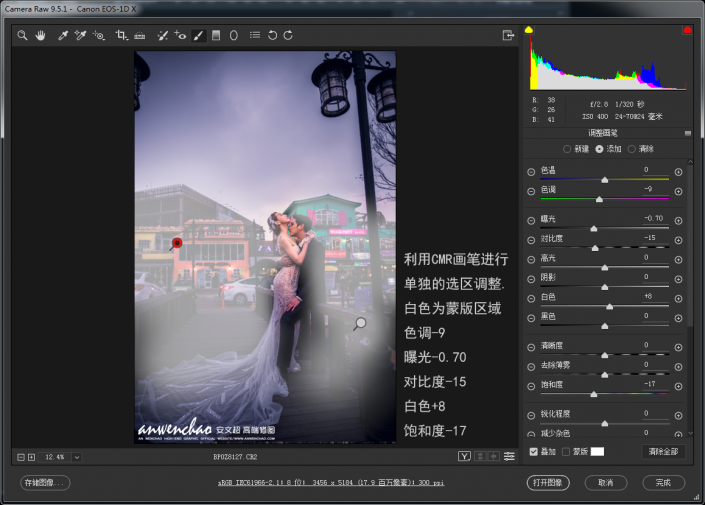Click 清除全部 to clear all adjustments
Viewport: 705px width, 505px height.
click(x=664, y=451)
